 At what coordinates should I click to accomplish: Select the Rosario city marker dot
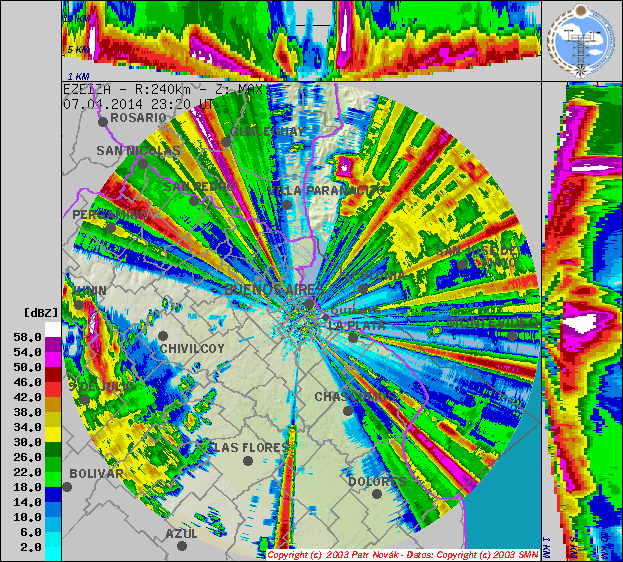(x=103, y=122)
